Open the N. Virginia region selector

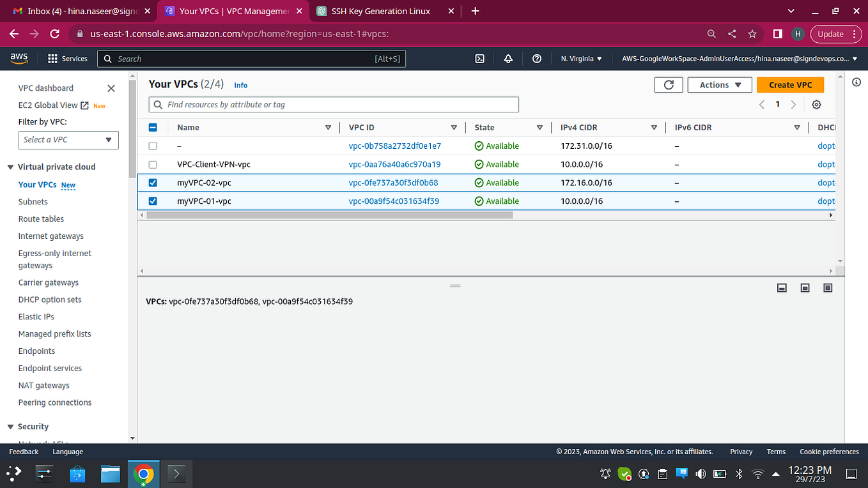click(x=580, y=58)
